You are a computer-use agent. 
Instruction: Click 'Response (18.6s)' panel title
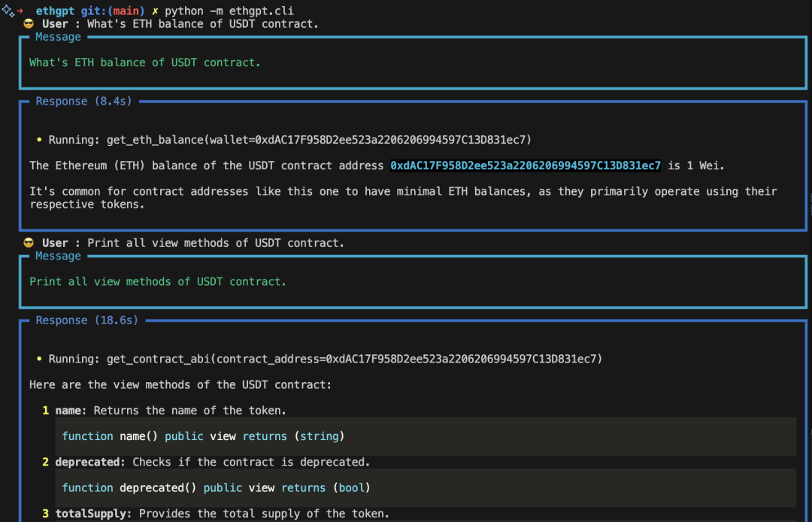[87, 320]
